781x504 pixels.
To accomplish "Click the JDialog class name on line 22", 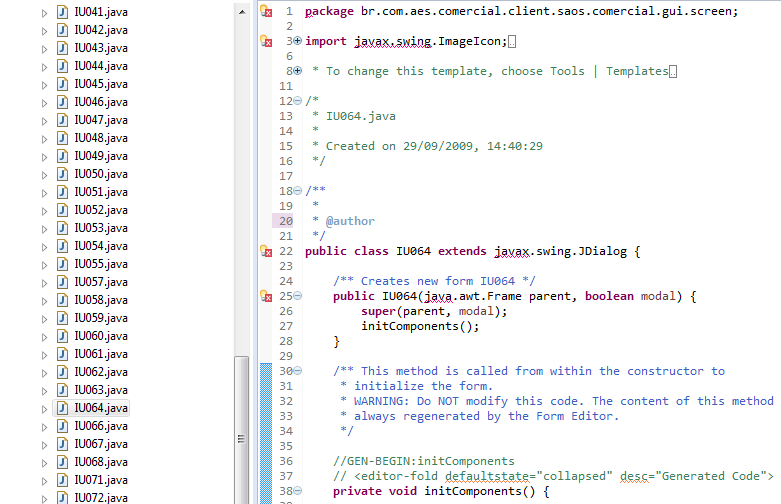I will pyautogui.click(x=602, y=251).
